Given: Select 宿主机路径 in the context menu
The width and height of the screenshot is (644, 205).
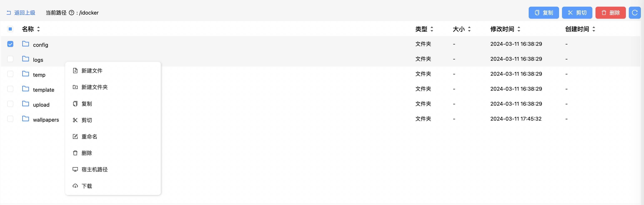Looking at the screenshot, I should pyautogui.click(x=94, y=169).
